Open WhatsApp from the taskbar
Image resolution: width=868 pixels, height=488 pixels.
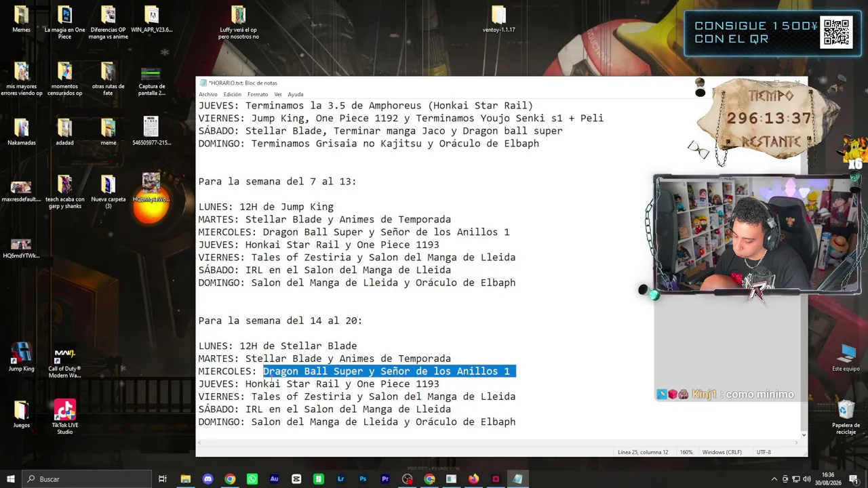tap(252, 479)
